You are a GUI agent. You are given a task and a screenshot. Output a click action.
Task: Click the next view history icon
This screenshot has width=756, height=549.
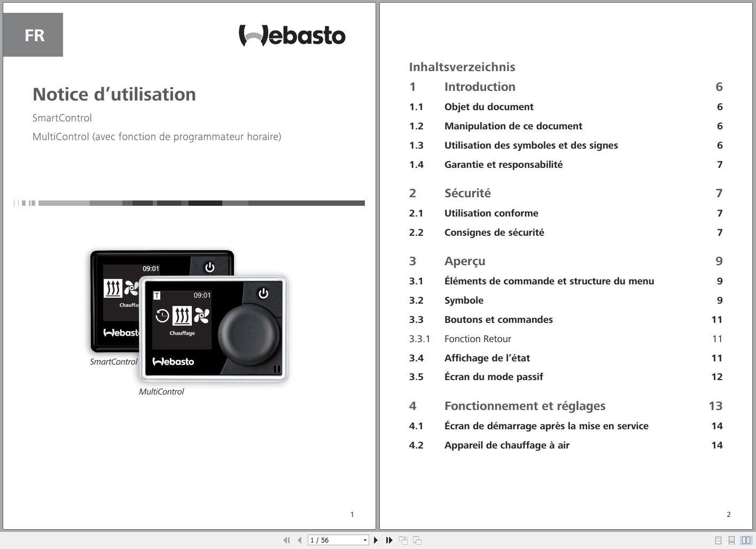click(417, 540)
